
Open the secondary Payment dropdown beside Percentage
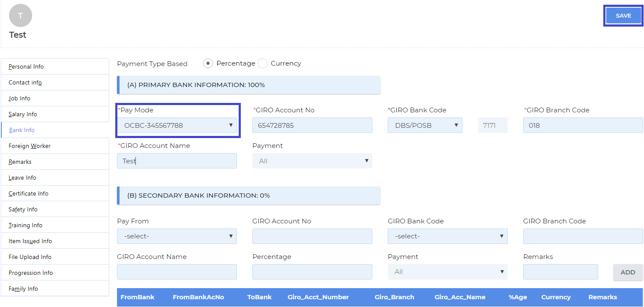tap(448, 272)
